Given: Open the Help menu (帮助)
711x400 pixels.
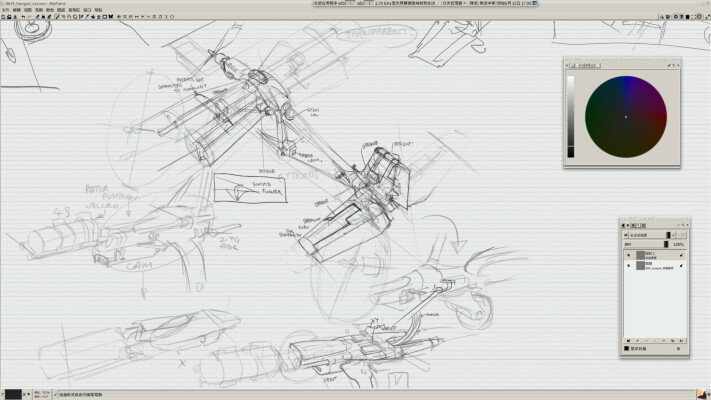Looking at the screenshot, I should [98, 10].
